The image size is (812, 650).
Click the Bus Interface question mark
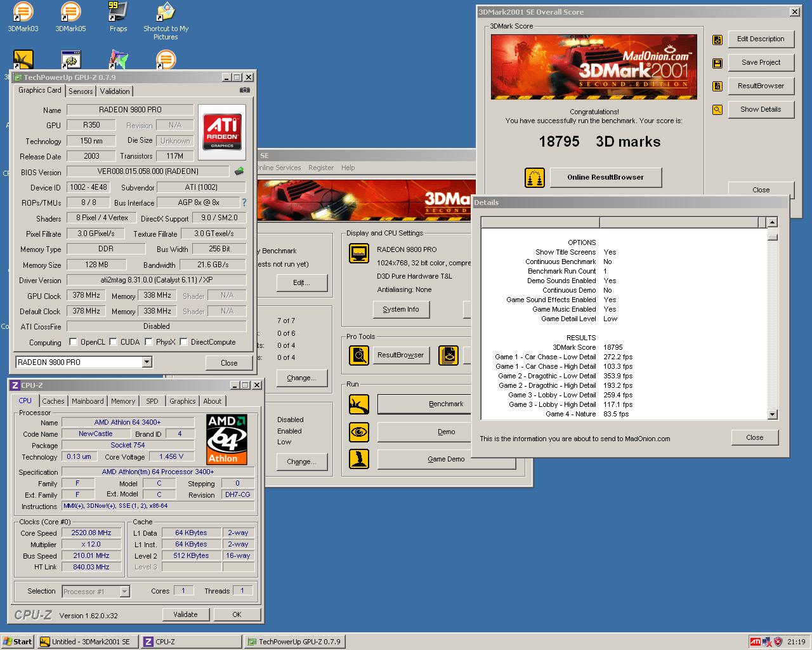tap(244, 202)
